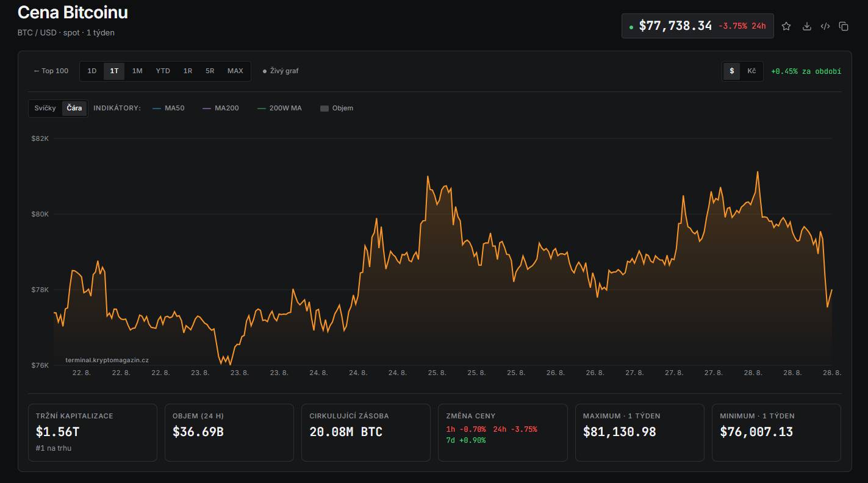Select the 1T weekly range
The width and height of the screenshot is (868, 483).
pos(114,71)
